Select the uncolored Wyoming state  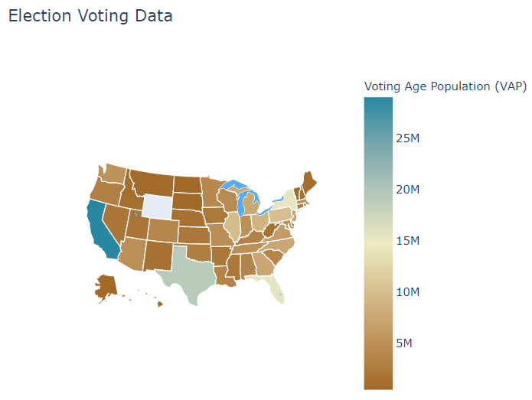coord(158,206)
